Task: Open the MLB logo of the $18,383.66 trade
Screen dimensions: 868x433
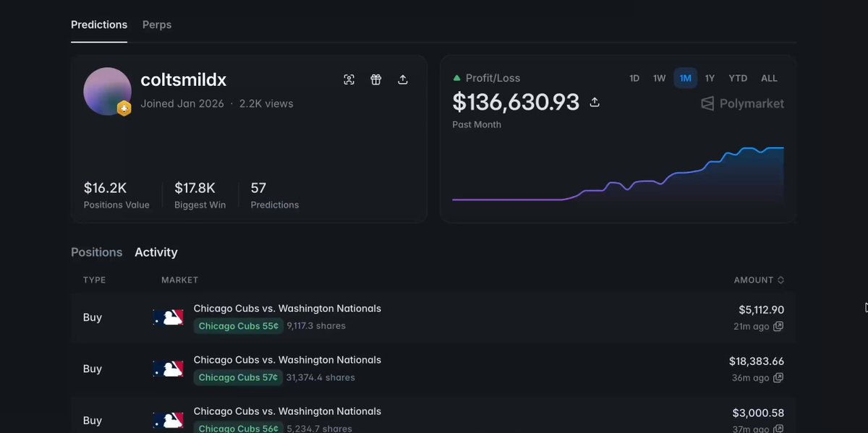Action: 168,369
